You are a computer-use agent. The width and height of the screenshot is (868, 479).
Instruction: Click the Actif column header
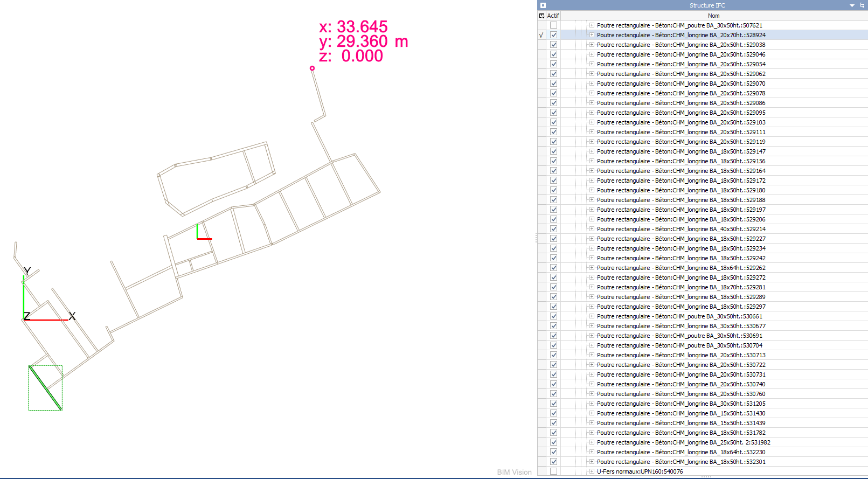tap(553, 16)
